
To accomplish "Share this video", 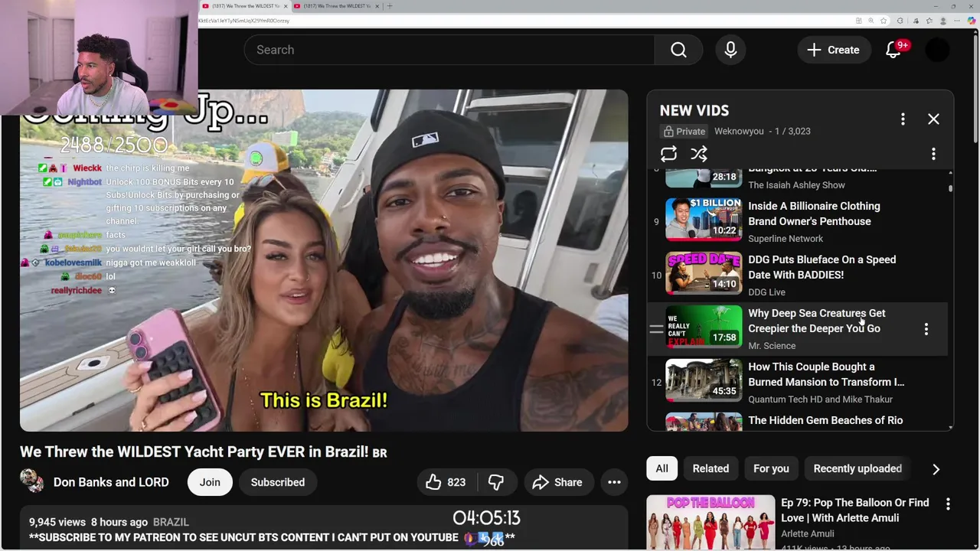I will (557, 482).
